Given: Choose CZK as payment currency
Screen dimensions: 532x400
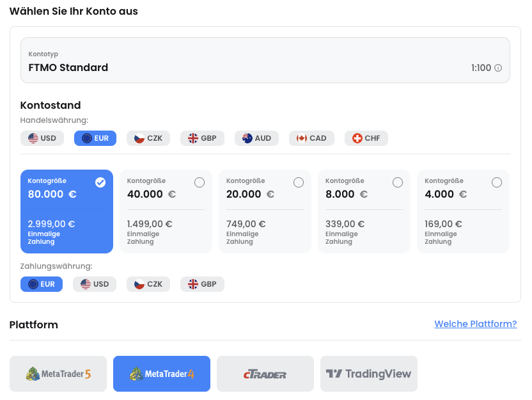Looking at the screenshot, I should point(148,284).
